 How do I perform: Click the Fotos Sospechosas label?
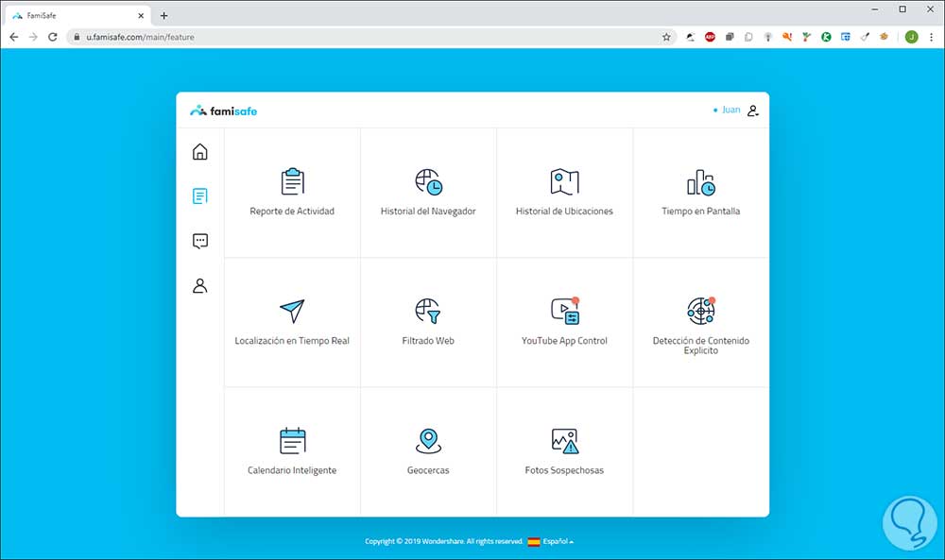pos(564,470)
